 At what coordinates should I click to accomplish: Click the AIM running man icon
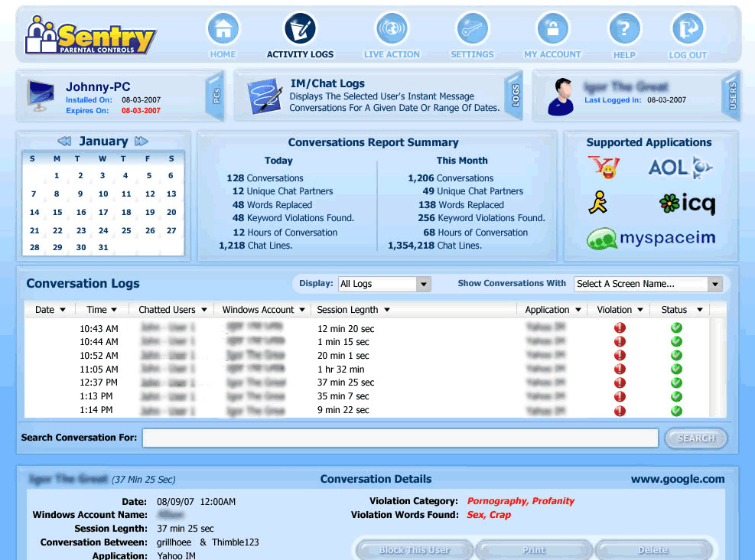click(x=598, y=202)
